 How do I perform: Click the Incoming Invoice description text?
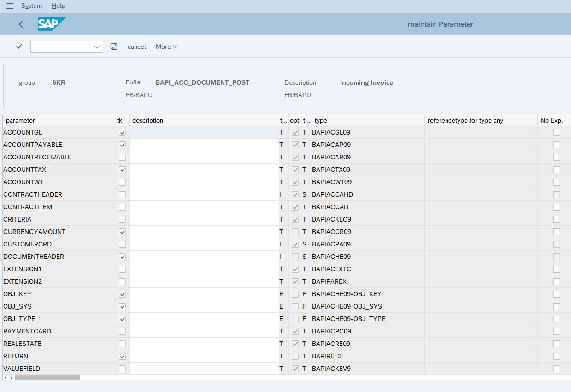[x=366, y=82]
